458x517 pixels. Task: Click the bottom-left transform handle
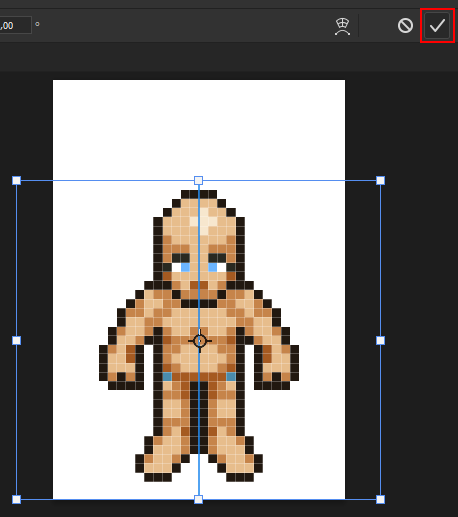tap(16, 499)
